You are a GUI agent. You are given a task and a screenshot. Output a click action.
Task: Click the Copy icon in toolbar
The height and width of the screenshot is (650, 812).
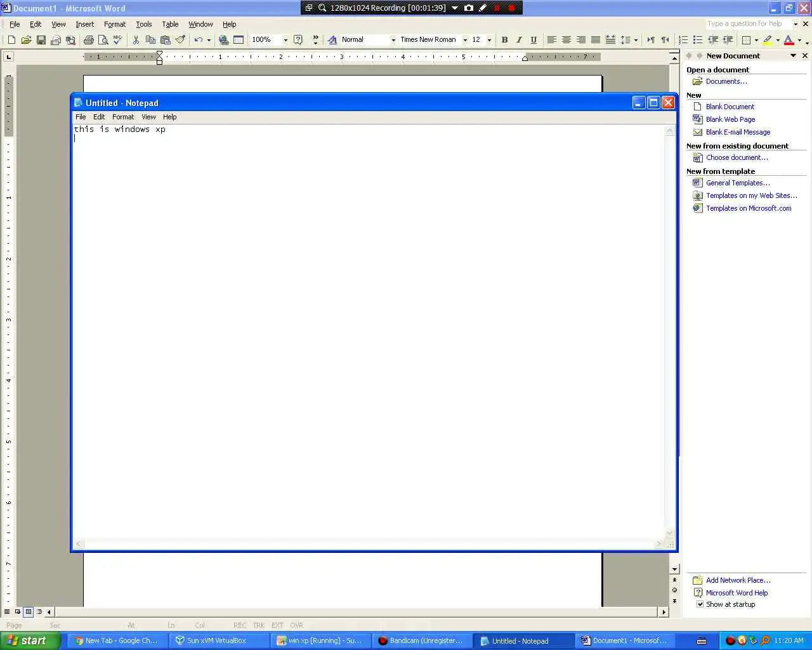150,39
